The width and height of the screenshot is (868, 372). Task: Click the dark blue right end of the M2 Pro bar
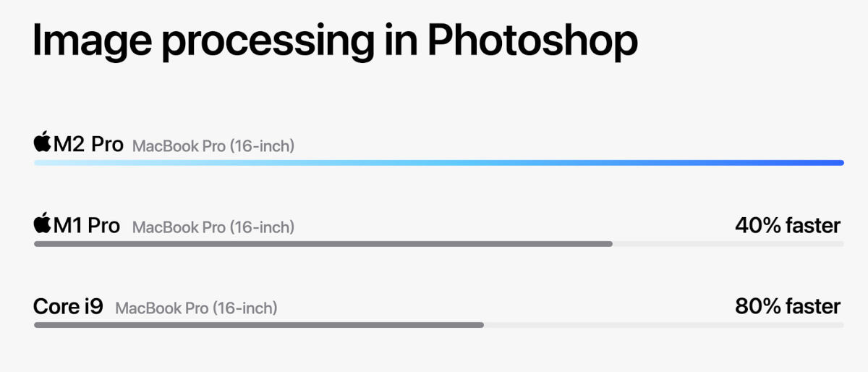(838, 163)
